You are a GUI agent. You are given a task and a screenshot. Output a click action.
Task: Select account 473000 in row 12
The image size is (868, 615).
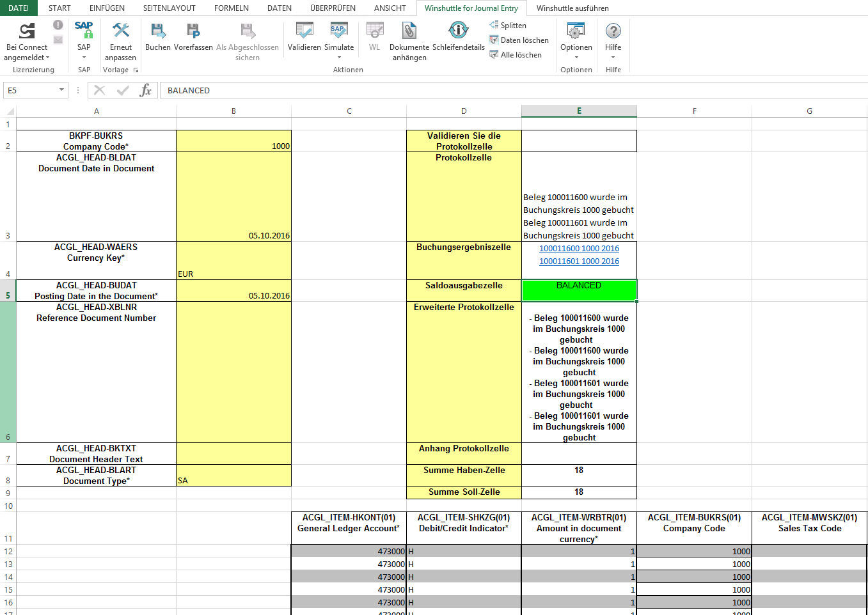pos(349,551)
